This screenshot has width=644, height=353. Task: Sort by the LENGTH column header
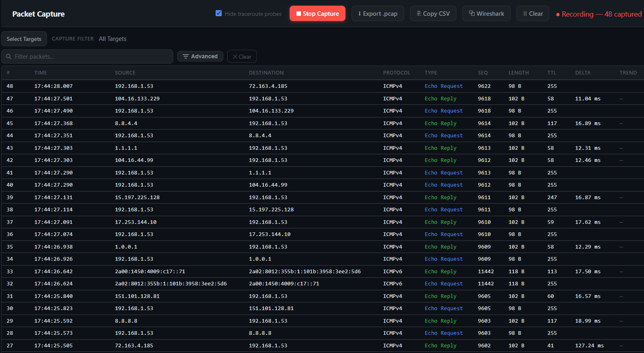519,73
